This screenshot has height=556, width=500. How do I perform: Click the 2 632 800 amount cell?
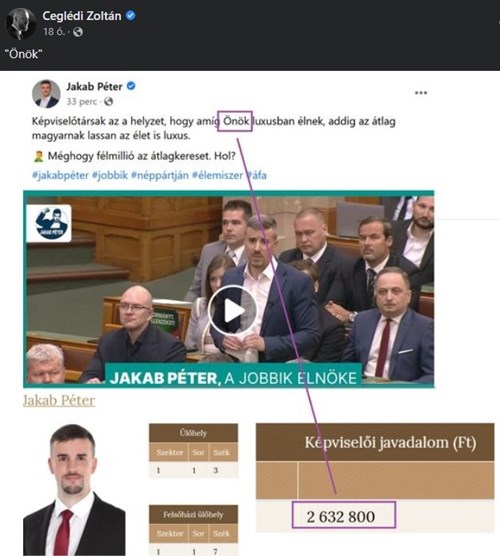(x=344, y=515)
